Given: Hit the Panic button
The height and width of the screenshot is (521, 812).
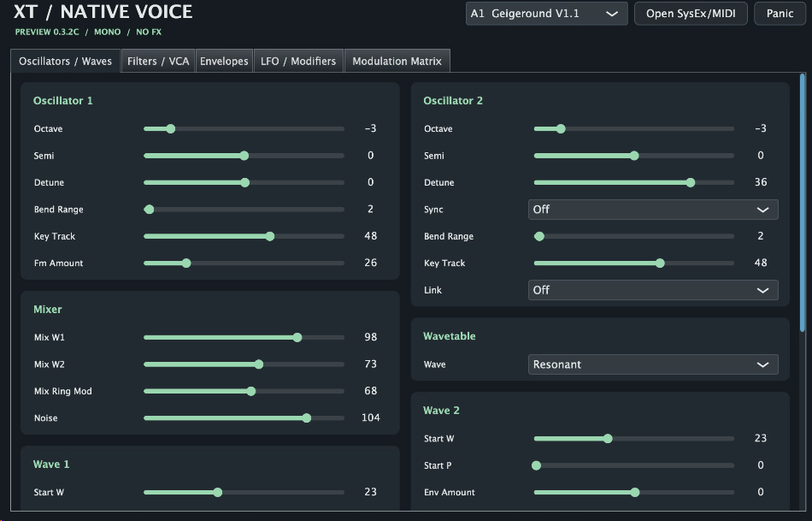Looking at the screenshot, I should [780, 14].
